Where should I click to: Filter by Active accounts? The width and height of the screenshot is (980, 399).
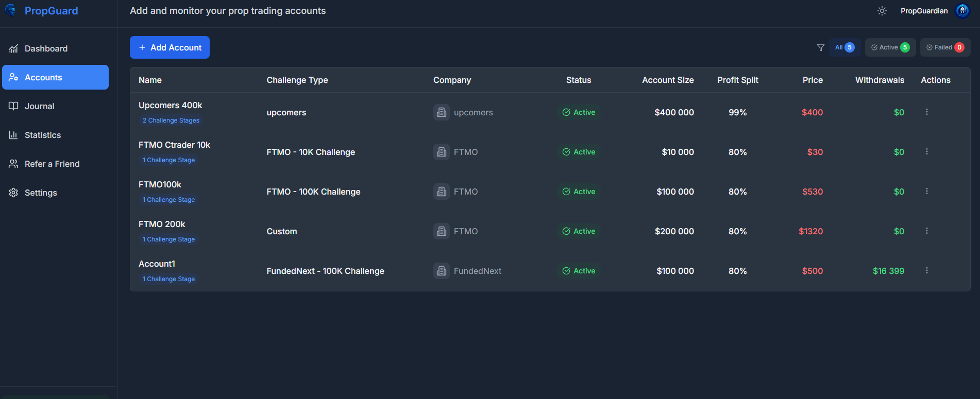890,47
